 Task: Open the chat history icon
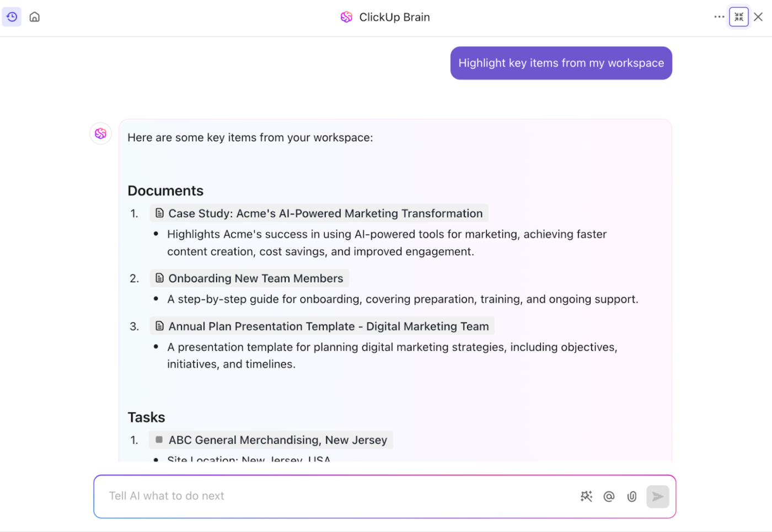point(12,17)
